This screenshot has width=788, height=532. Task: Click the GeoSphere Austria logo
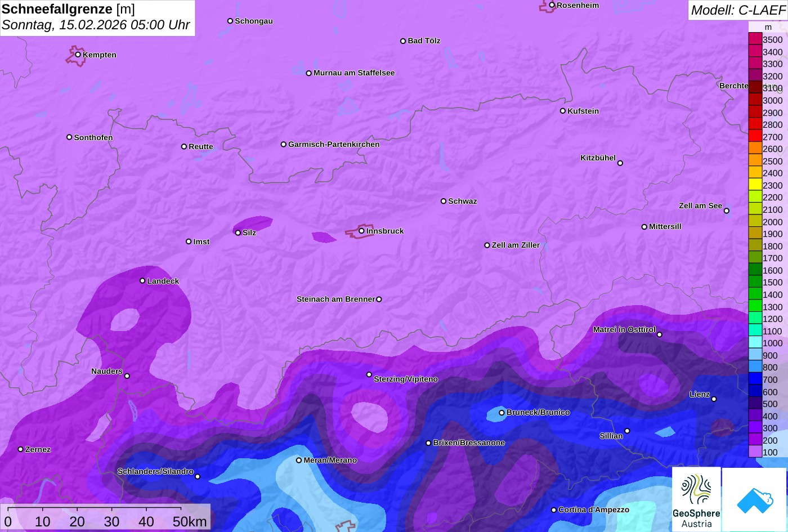(x=696, y=499)
